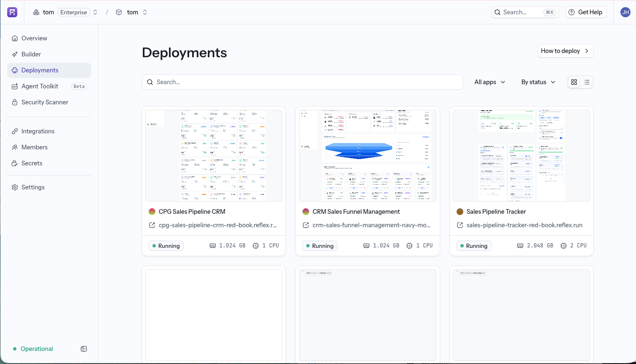Focus the top bar Search box

[525, 12]
